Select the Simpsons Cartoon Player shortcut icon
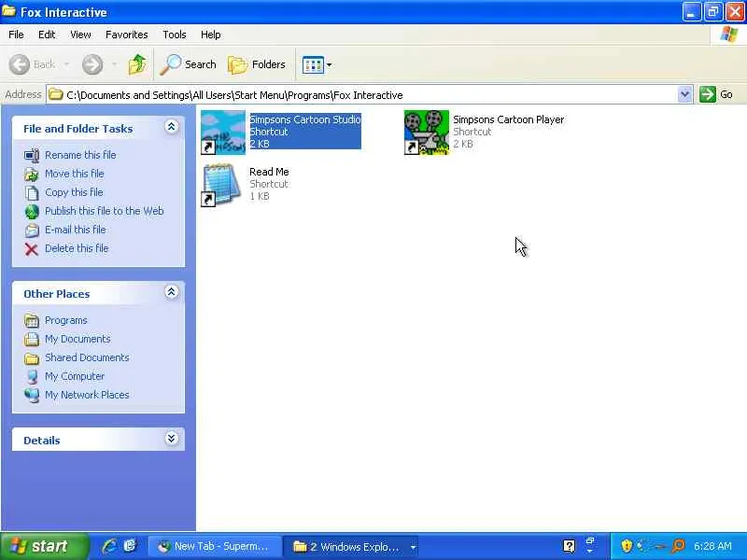 click(427, 133)
